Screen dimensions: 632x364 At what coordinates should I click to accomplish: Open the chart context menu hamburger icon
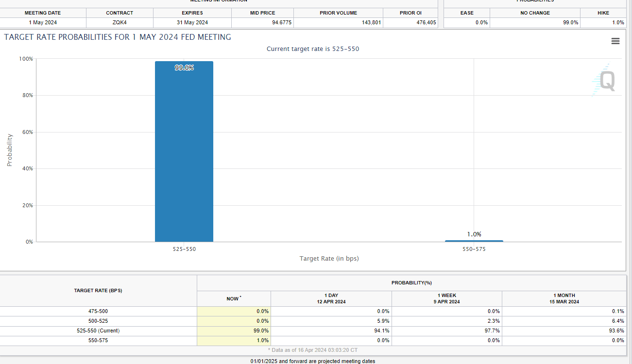615,41
